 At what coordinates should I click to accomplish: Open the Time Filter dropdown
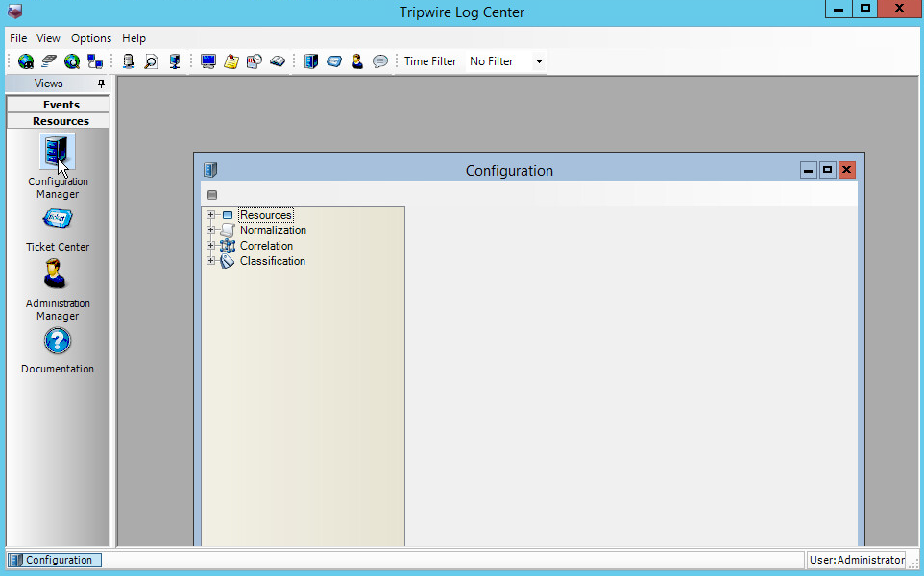pos(539,61)
